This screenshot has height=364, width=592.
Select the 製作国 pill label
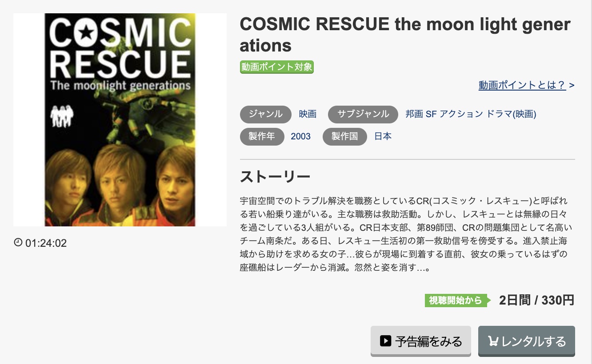(x=344, y=136)
